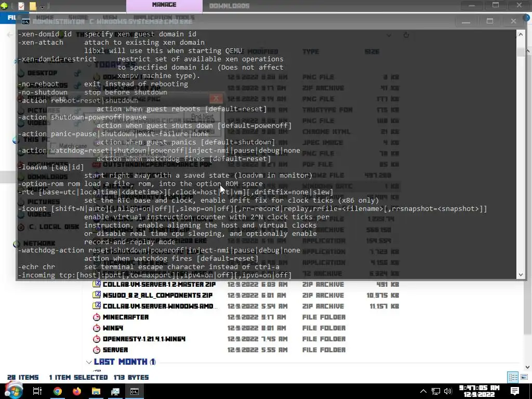Image resolution: width=532 pixels, height=399 pixels.
Task: Click the 491 KB size cell
Action: [388, 284]
